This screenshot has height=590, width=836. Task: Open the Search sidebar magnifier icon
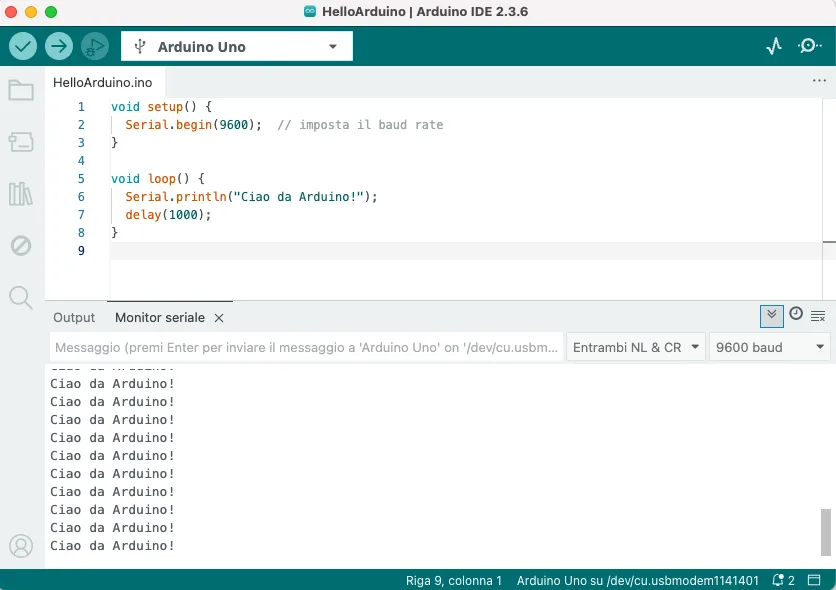21,297
